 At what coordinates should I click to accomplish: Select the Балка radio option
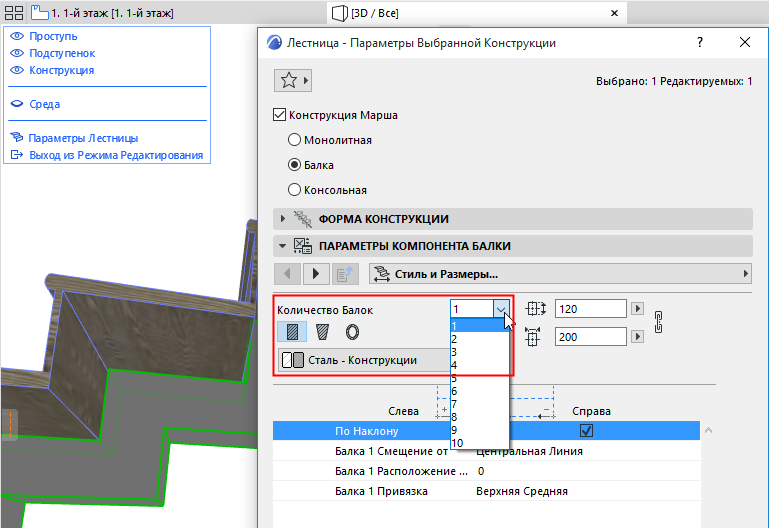click(294, 165)
